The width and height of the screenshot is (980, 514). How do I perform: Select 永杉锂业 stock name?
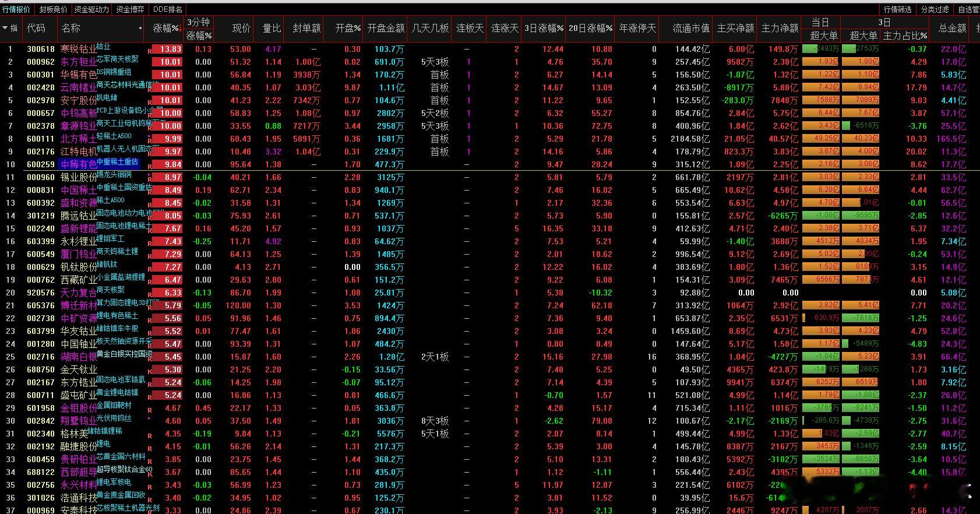point(78,242)
